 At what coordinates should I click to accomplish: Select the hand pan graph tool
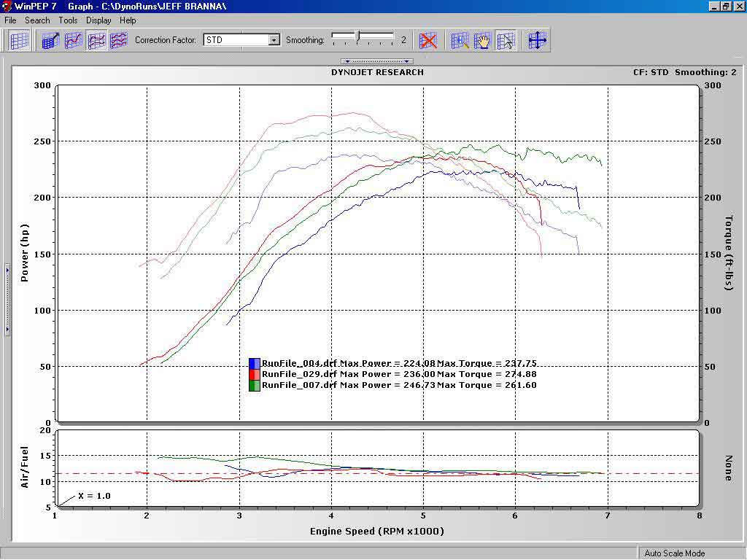pos(483,41)
